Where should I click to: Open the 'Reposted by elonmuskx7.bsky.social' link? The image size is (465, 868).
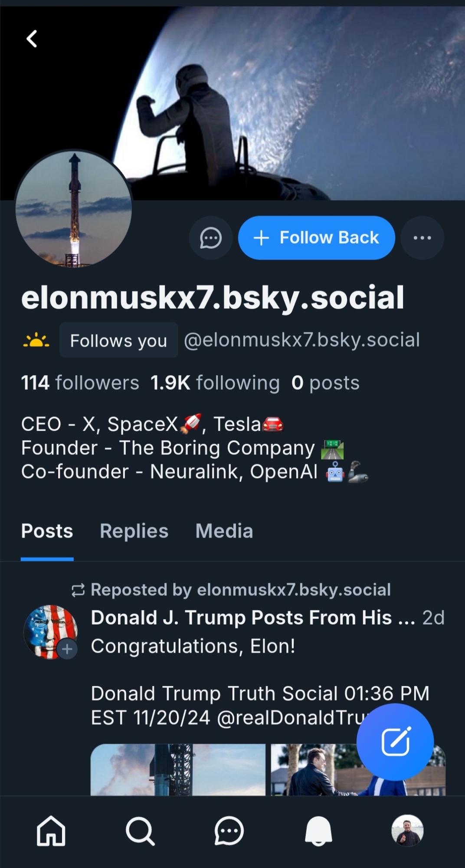[x=240, y=590]
